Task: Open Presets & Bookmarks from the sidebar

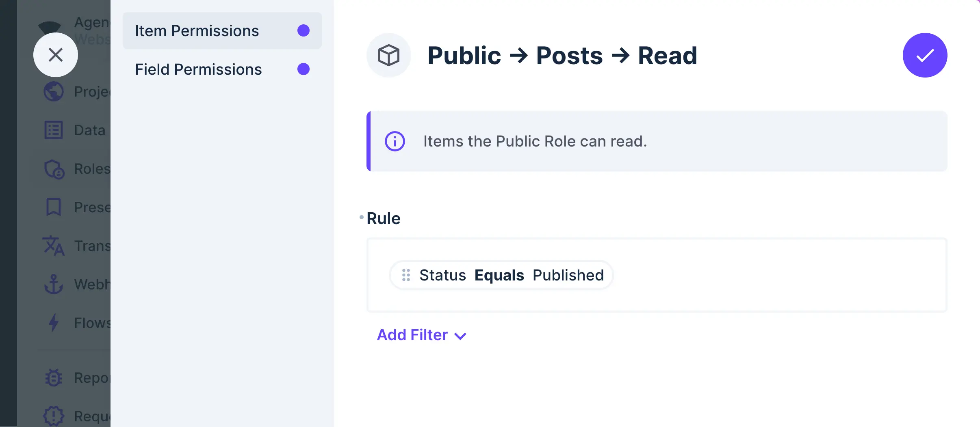Action: click(53, 207)
